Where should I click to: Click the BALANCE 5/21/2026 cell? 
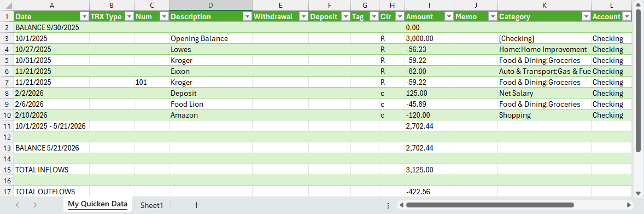point(51,148)
